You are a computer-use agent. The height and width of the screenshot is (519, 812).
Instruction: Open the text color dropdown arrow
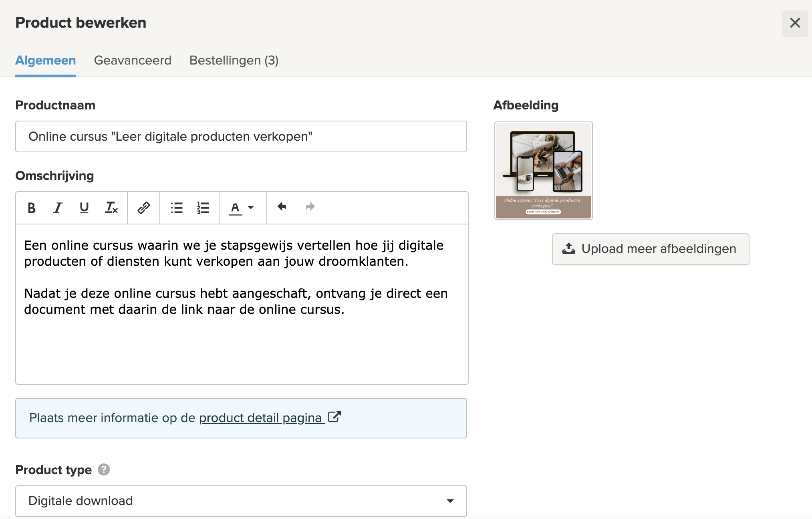[250, 208]
